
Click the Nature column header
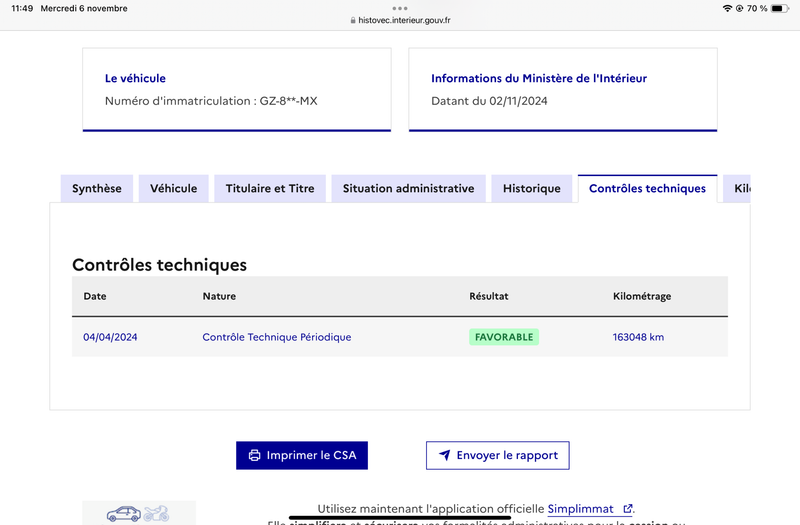(x=219, y=296)
